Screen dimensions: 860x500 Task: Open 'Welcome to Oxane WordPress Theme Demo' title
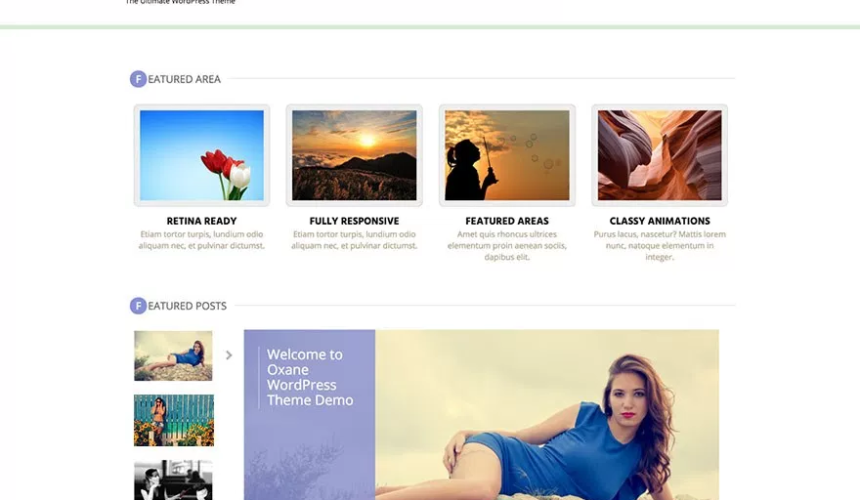310,377
